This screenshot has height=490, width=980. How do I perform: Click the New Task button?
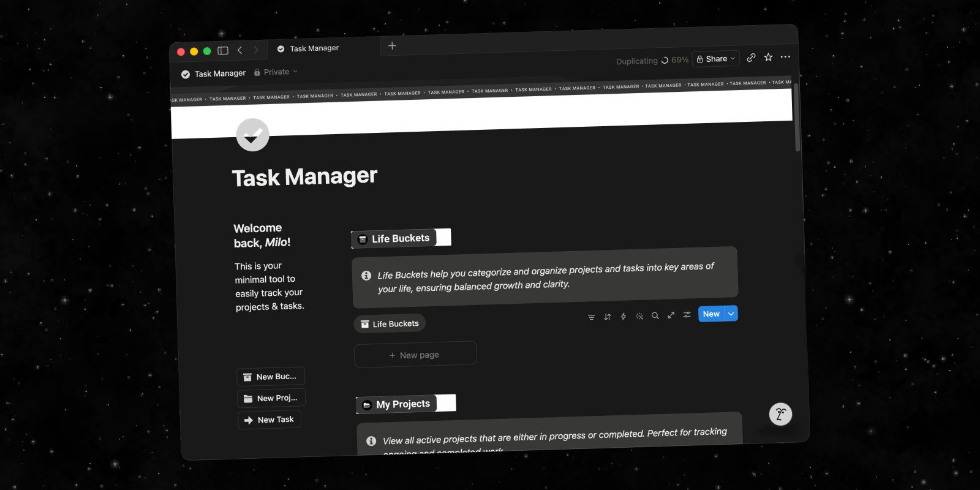click(x=269, y=420)
